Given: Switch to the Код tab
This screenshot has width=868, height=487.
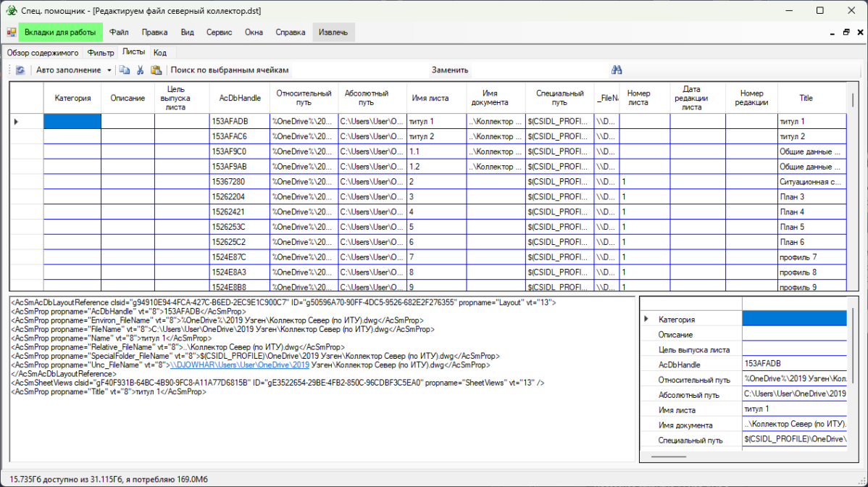Looking at the screenshot, I should coord(159,53).
